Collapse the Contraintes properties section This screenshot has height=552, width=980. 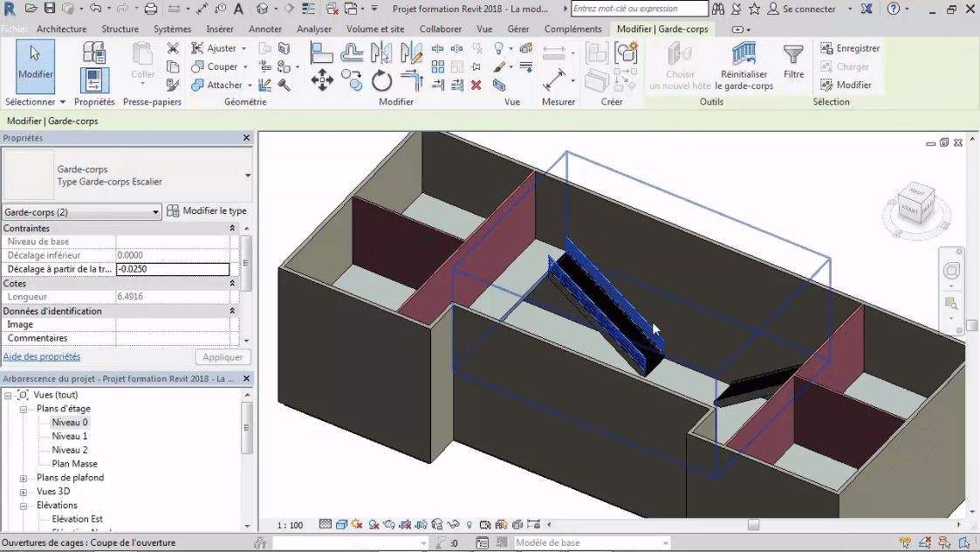232,228
